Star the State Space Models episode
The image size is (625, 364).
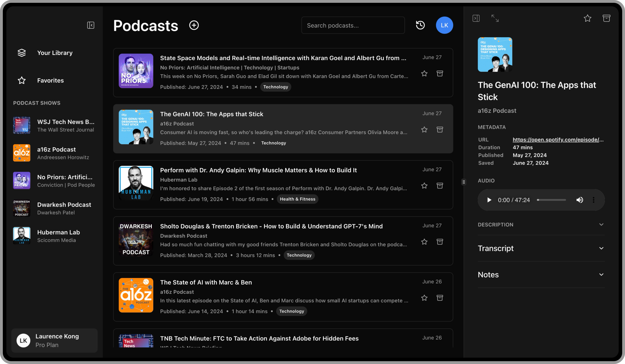point(424,73)
